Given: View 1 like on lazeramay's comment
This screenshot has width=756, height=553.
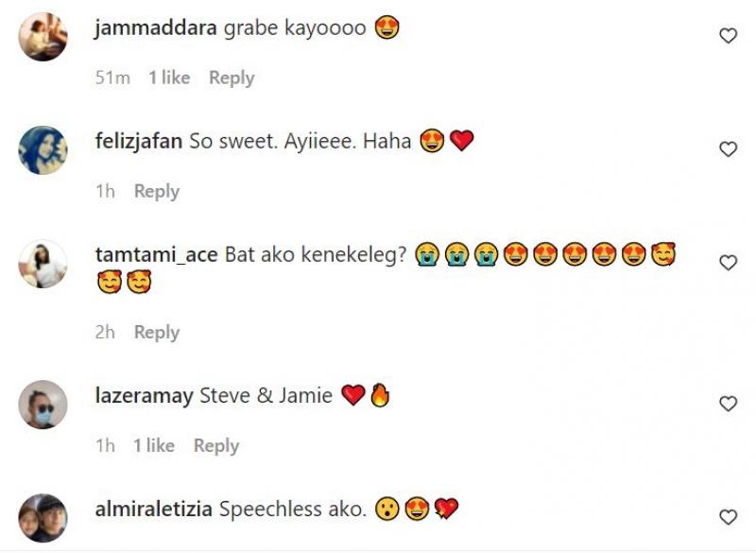Looking at the screenshot, I should click(x=154, y=445).
